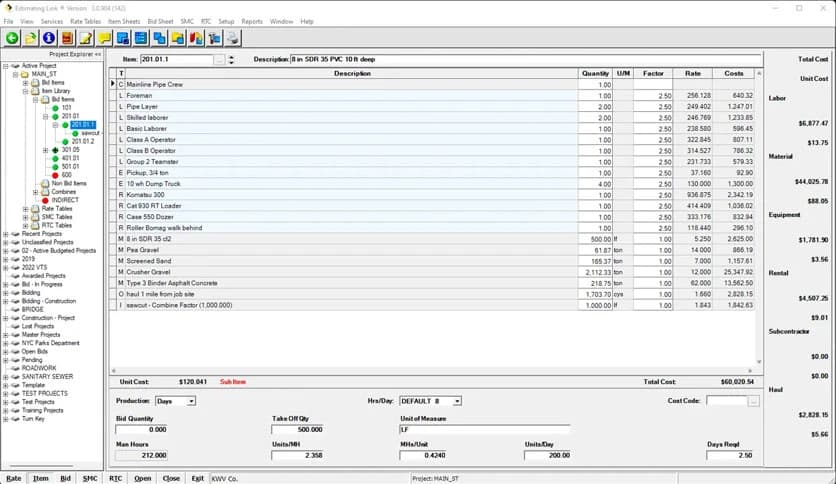Click the blue grid sheet toolbar icon
Viewport: 836px width, 484px height.
(123, 38)
